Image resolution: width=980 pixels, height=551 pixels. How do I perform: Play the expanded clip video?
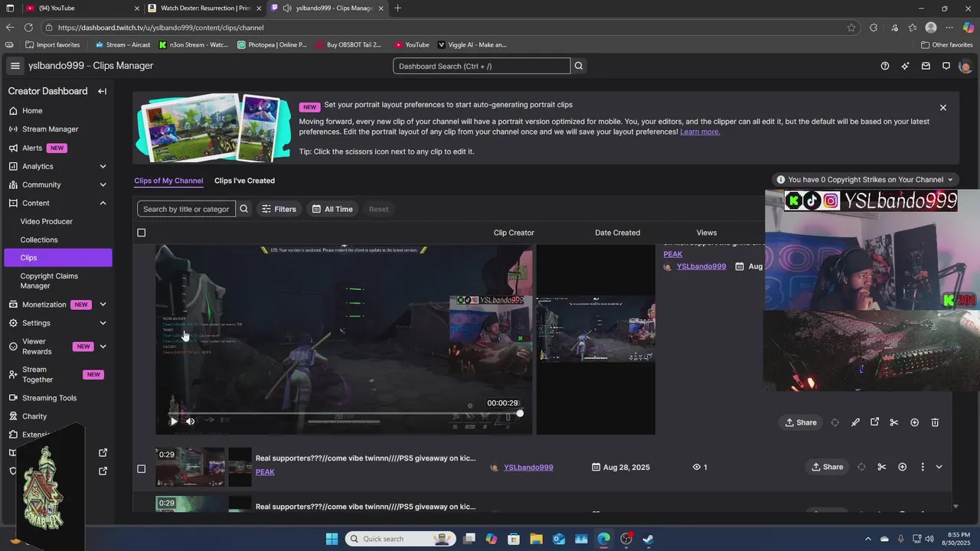pos(174,421)
